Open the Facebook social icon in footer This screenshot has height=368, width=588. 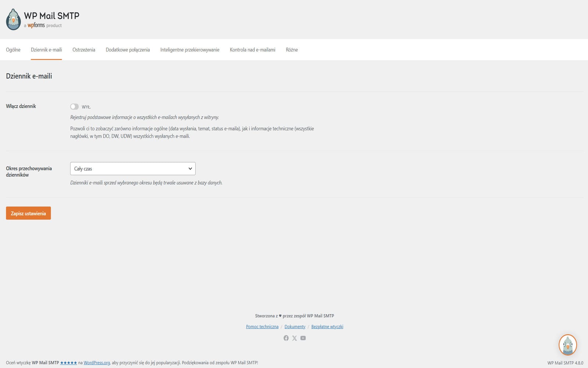tap(286, 338)
